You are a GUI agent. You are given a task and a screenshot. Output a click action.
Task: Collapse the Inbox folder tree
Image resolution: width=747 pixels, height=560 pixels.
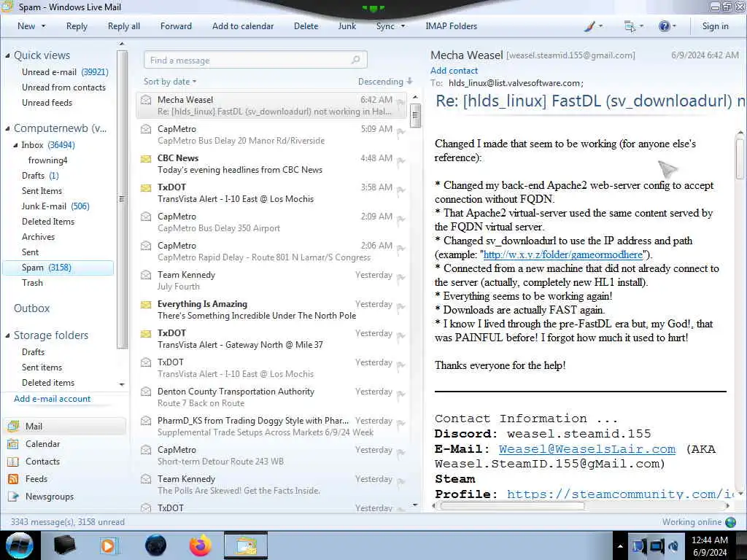(x=16, y=145)
